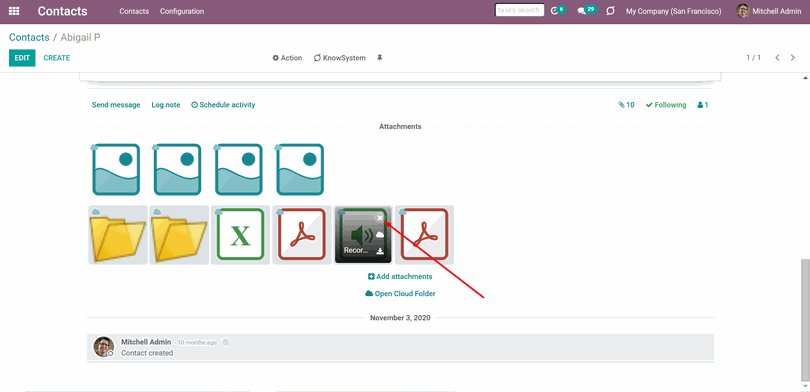The height and width of the screenshot is (392, 810).
Task: Focus the tasks search field
Action: pyautogui.click(x=519, y=10)
